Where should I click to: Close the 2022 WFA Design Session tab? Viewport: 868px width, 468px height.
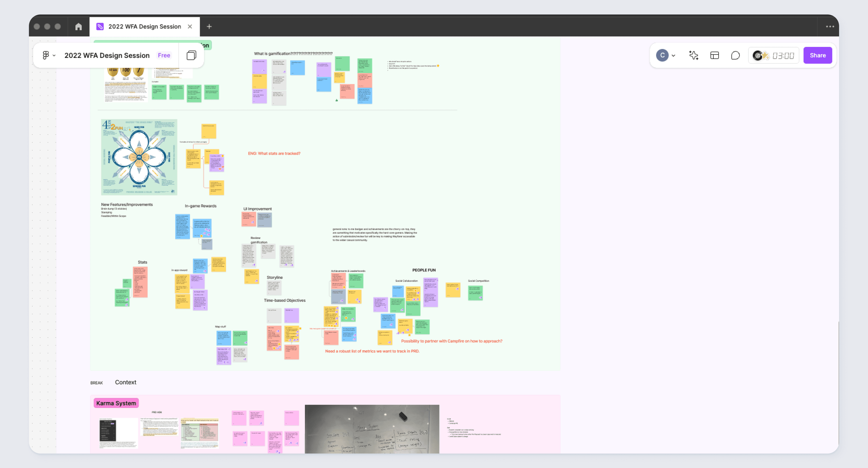[190, 27]
